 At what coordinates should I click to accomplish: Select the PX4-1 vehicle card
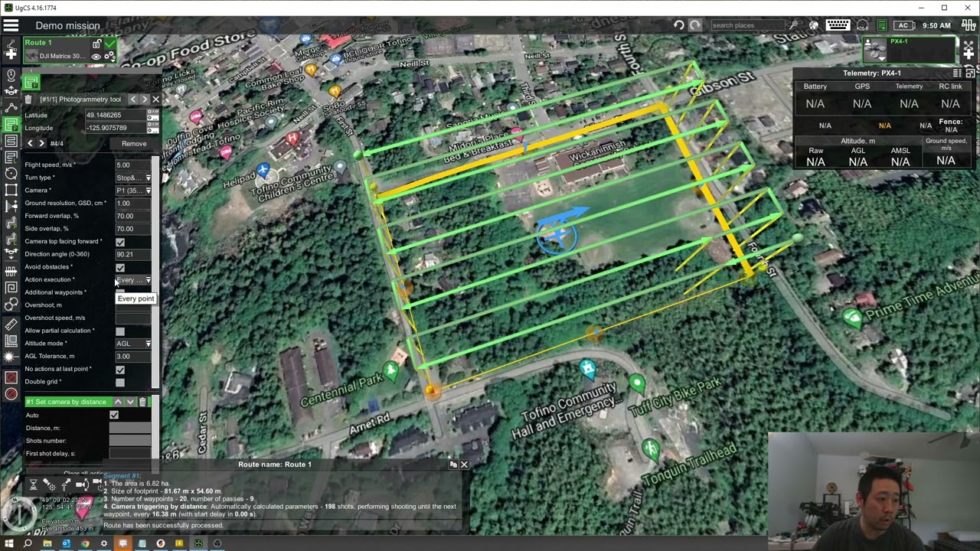[909, 50]
